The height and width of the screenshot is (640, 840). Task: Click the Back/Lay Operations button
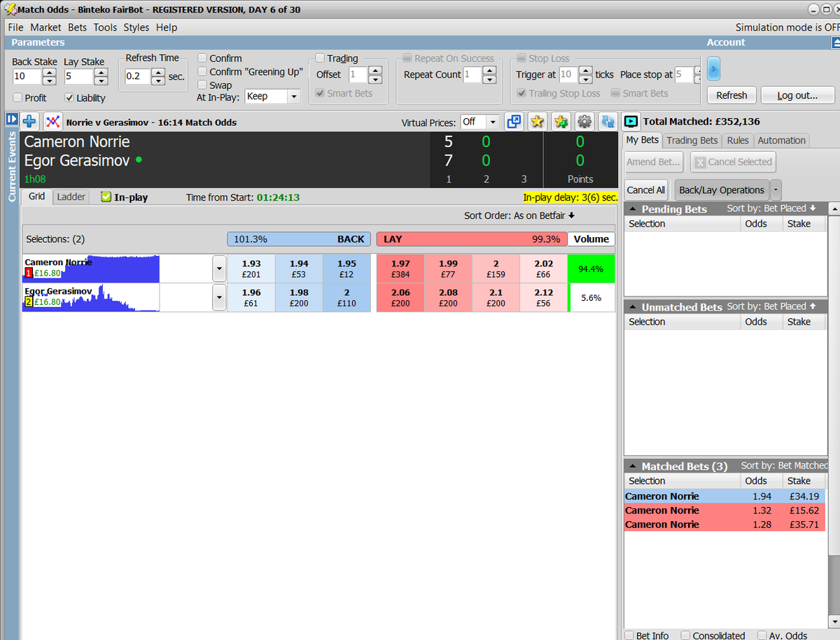[722, 190]
